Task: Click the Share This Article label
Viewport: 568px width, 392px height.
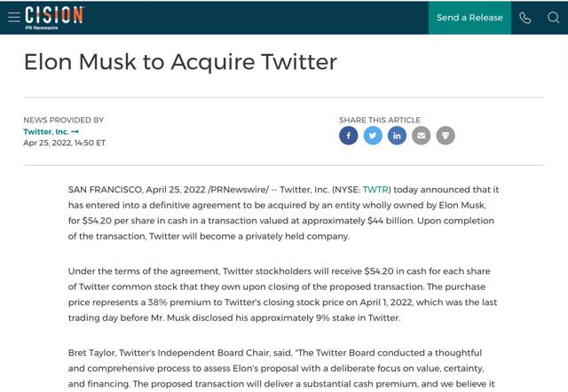Action: pyautogui.click(x=380, y=120)
